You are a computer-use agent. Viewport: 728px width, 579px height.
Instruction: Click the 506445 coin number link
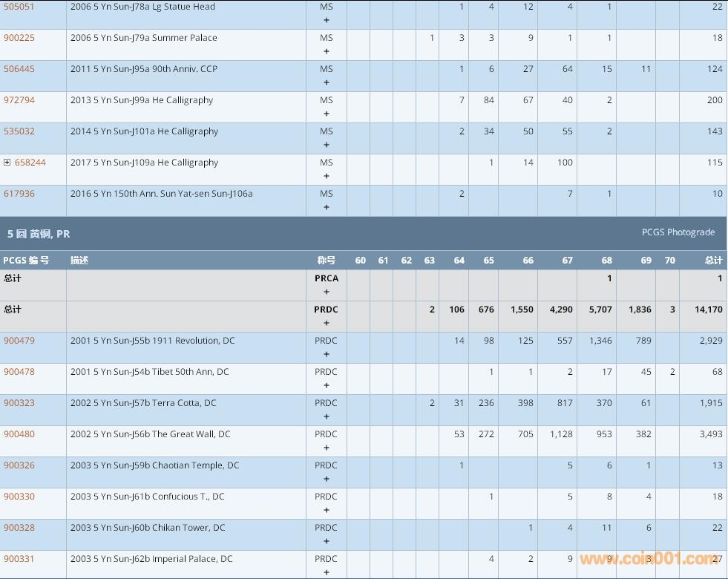coord(19,69)
